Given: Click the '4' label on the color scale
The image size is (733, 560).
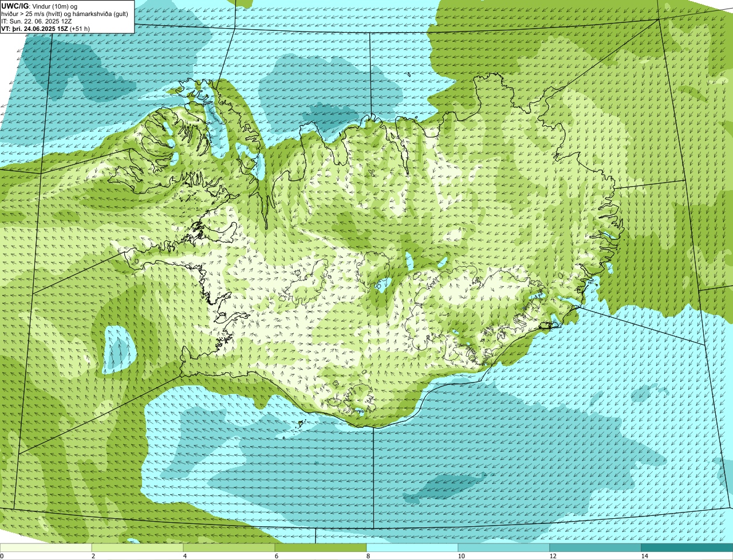Looking at the screenshot, I should pyautogui.click(x=184, y=556).
